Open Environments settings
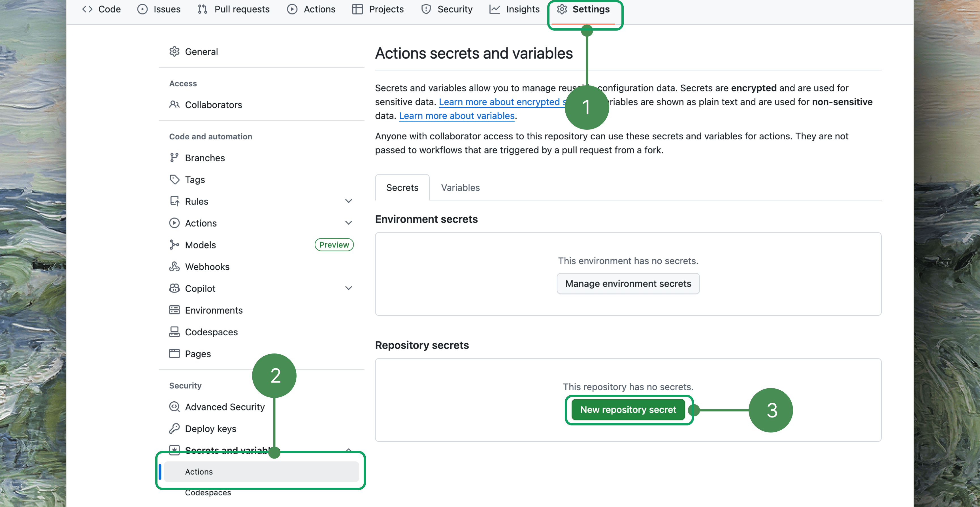This screenshot has height=507, width=980. 261,310
